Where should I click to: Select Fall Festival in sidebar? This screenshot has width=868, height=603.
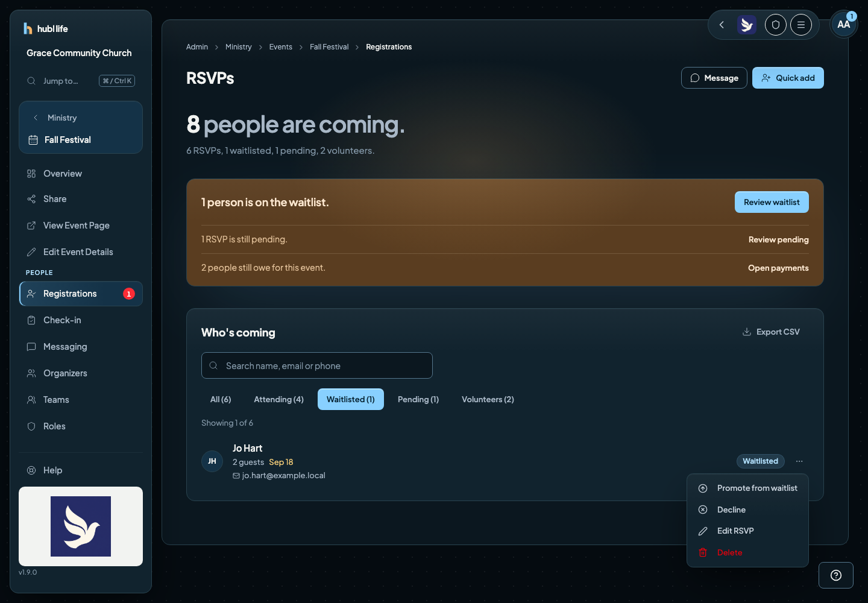click(x=81, y=140)
